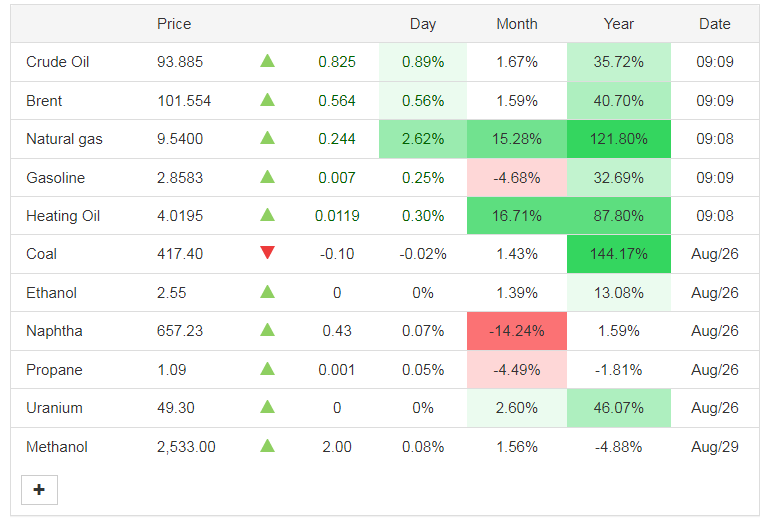Click the green up arrow in Heating Oil row
The width and height of the screenshot is (765, 523).
click(267, 215)
